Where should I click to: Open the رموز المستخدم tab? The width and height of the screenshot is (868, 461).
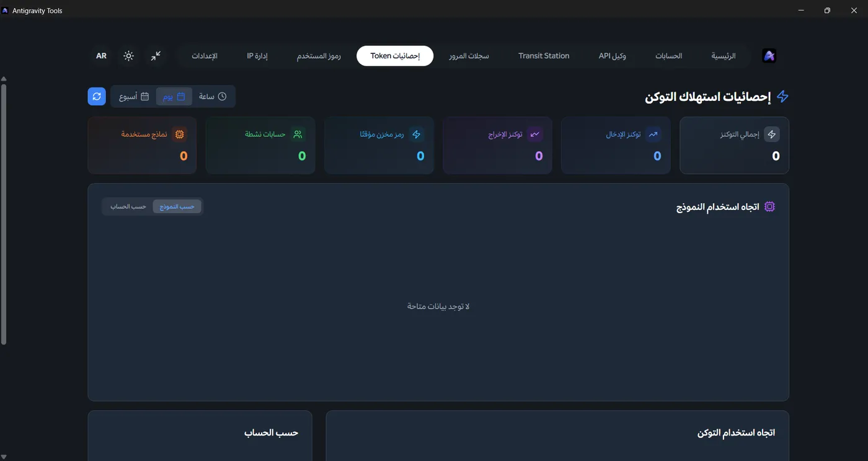pyautogui.click(x=319, y=56)
